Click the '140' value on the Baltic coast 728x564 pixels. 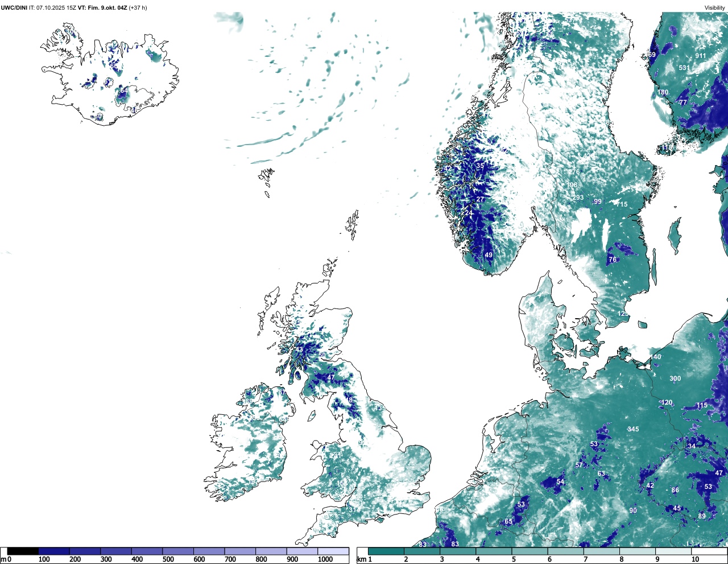(x=656, y=357)
